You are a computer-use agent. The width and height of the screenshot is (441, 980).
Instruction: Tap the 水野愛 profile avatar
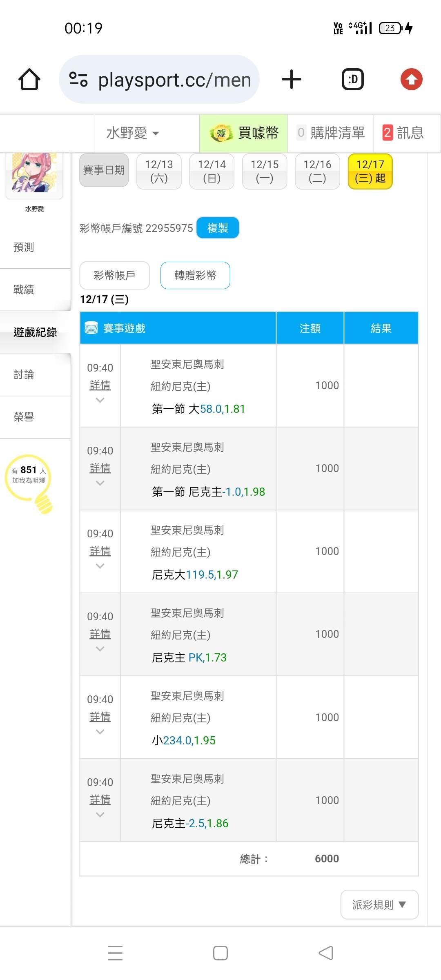pyautogui.click(x=34, y=174)
